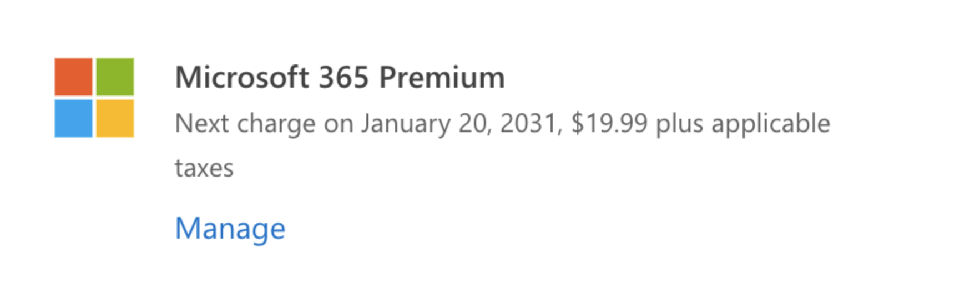Click the words plus applicable
The width and height of the screenshot is (980, 292).
click(742, 124)
